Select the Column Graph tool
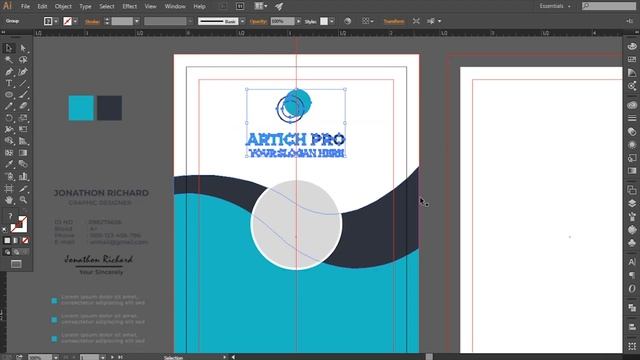640x360 pixels. click(x=23, y=176)
